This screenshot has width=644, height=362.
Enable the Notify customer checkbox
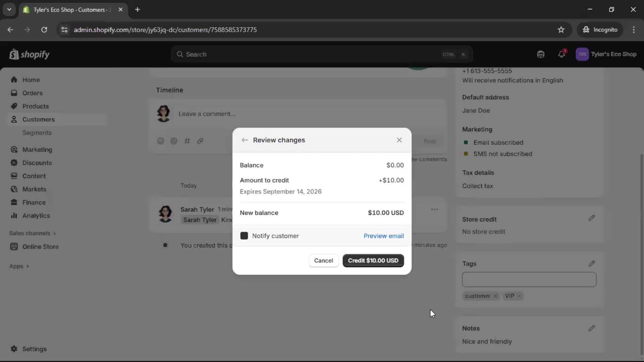click(x=244, y=236)
